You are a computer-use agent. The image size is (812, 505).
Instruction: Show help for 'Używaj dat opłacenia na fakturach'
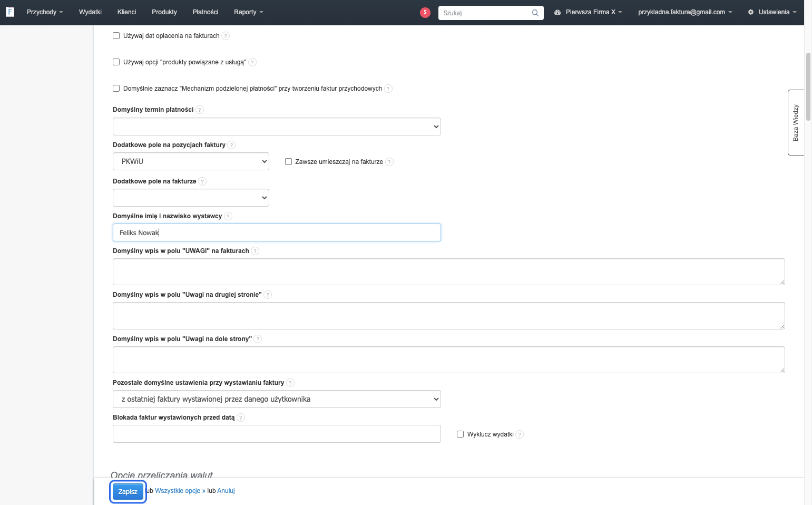[226, 36]
